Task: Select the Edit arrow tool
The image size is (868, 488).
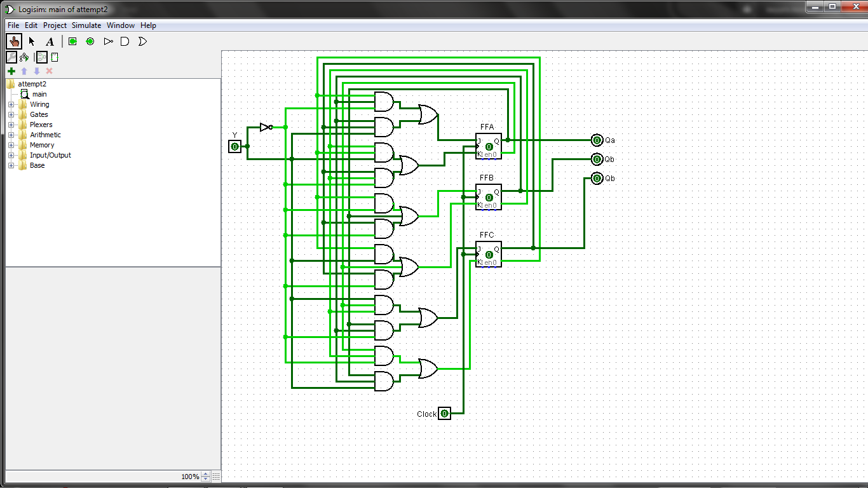Action: tap(32, 41)
